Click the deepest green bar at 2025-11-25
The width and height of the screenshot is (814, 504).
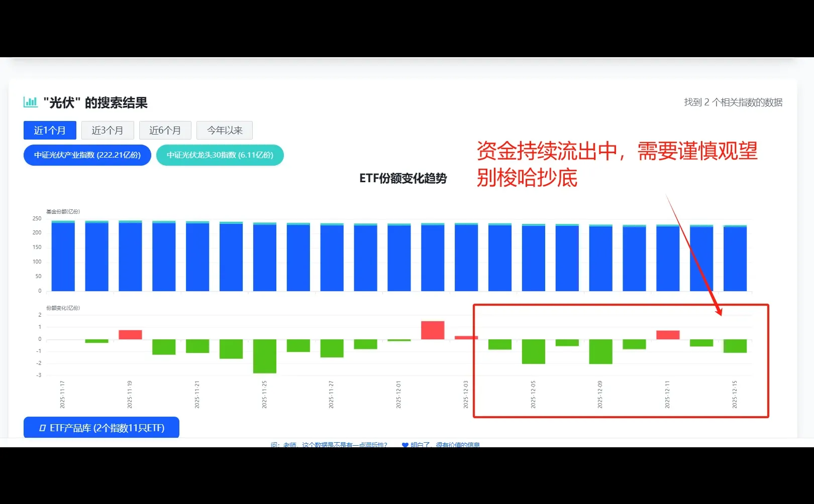click(265, 356)
